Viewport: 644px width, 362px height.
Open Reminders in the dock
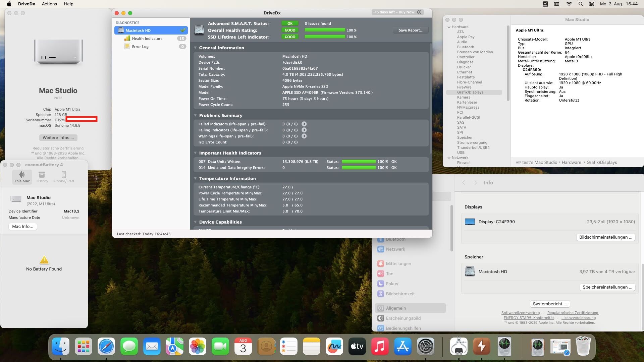(289, 346)
